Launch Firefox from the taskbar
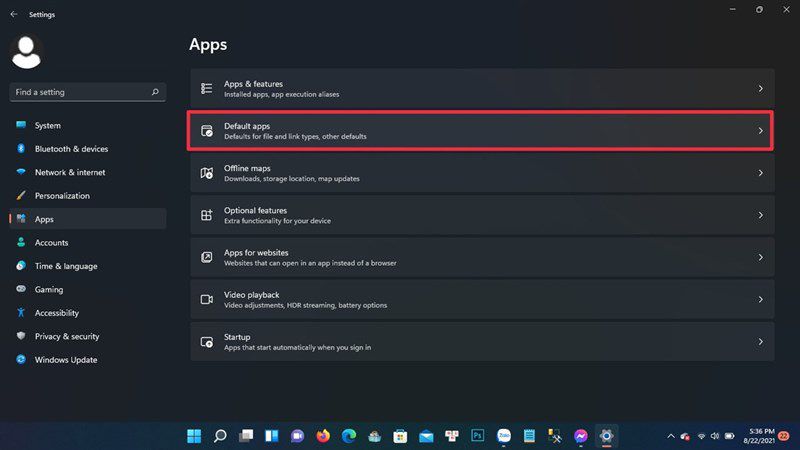 coord(323,436)
